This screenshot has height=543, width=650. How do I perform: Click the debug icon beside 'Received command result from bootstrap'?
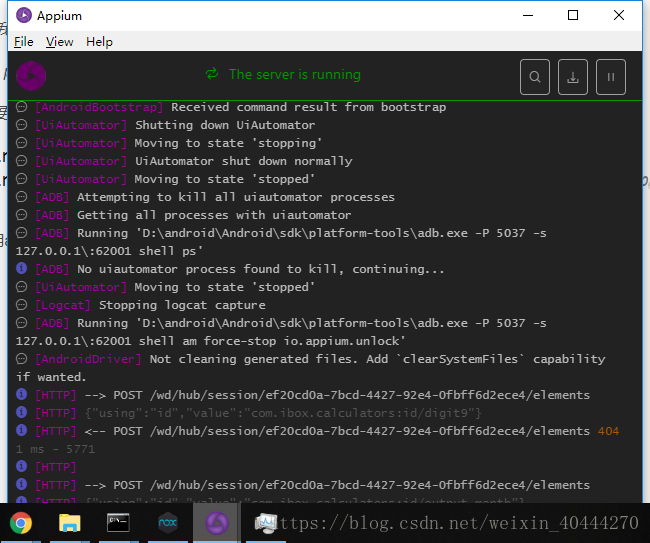tap(22, 107)
